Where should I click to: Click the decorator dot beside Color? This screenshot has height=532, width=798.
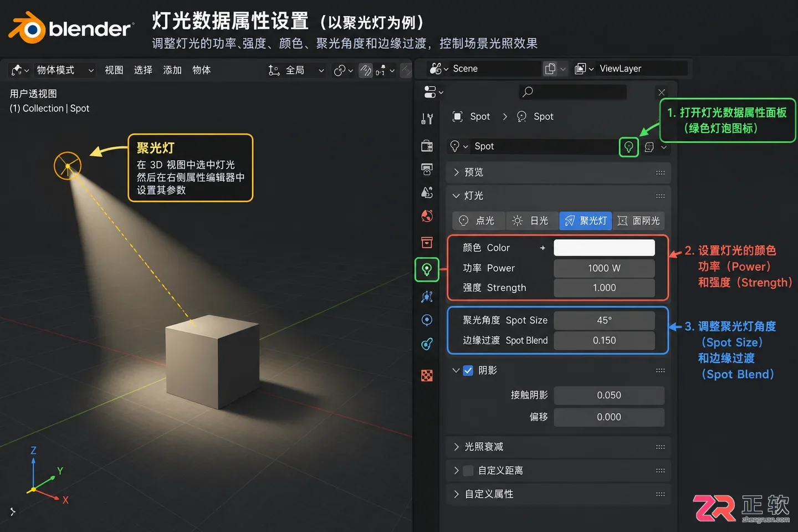point(543,248)
